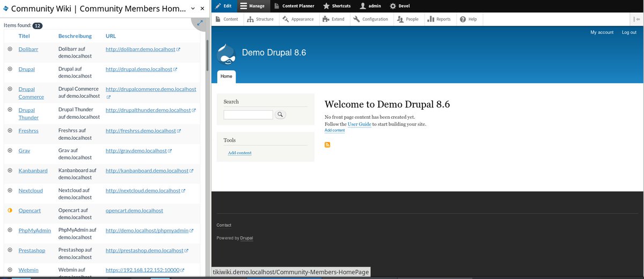
Task: Open the People admin menu
Action: coord(408,19)
